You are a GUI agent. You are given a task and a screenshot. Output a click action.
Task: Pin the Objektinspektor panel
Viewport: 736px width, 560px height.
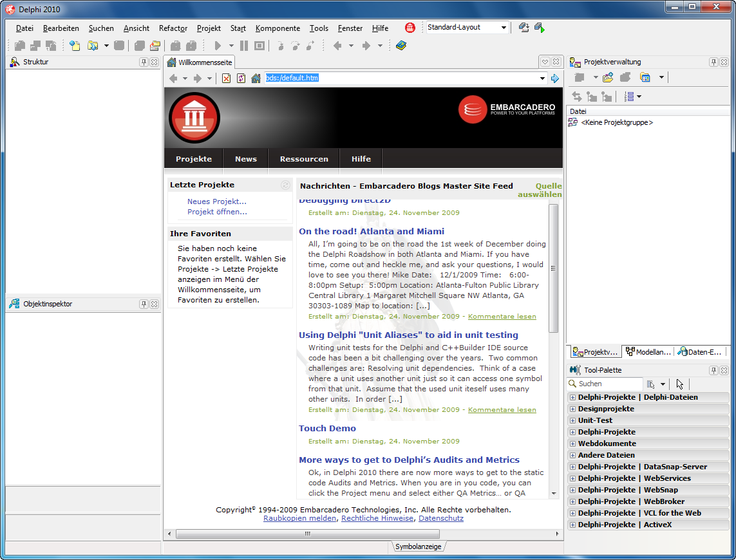144,304
